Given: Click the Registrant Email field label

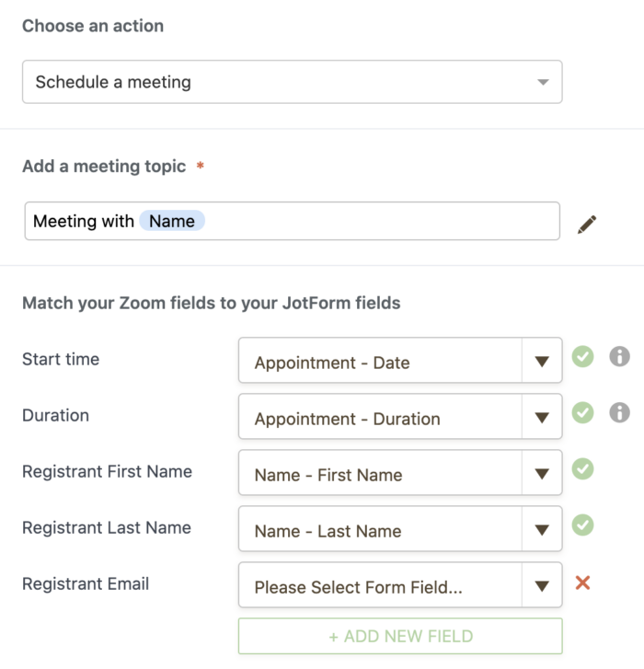Looking at the screenshot, I should 86,583.
